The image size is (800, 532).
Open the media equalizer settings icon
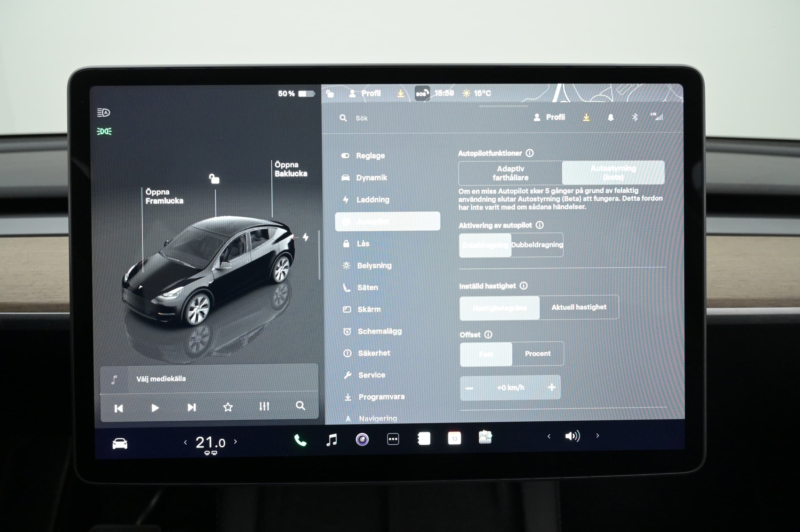264,406
